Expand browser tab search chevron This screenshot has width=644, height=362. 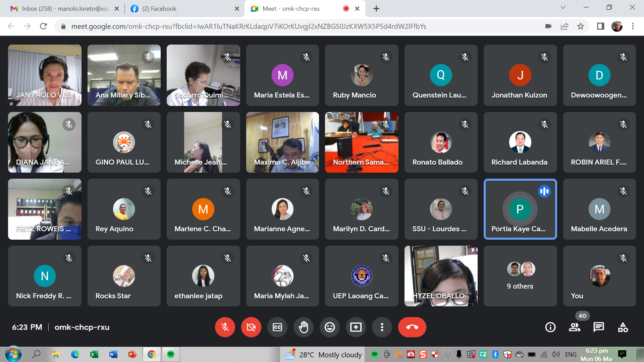pyautogui.click(x=563, y=7)
